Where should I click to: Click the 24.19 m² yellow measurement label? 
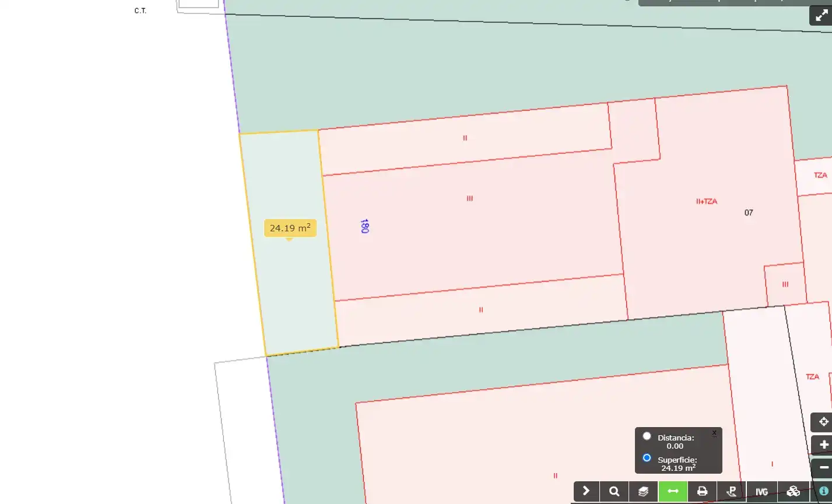point(290,228)
